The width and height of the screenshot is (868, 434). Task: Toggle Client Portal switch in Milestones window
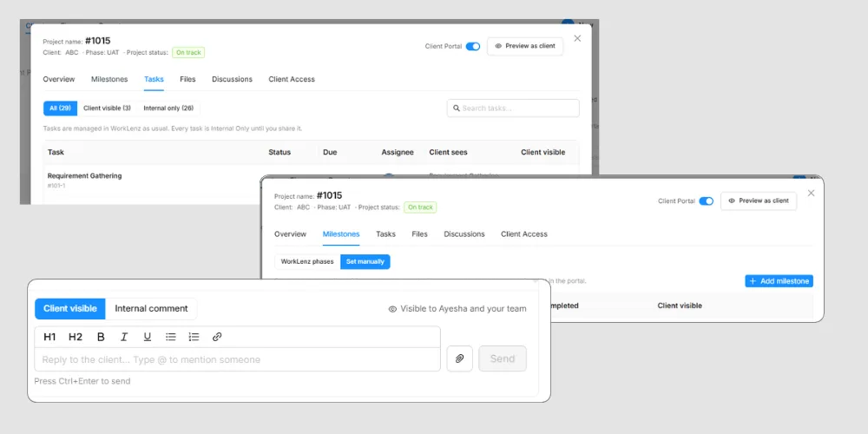pyautogui.click(x=707, y=201)
